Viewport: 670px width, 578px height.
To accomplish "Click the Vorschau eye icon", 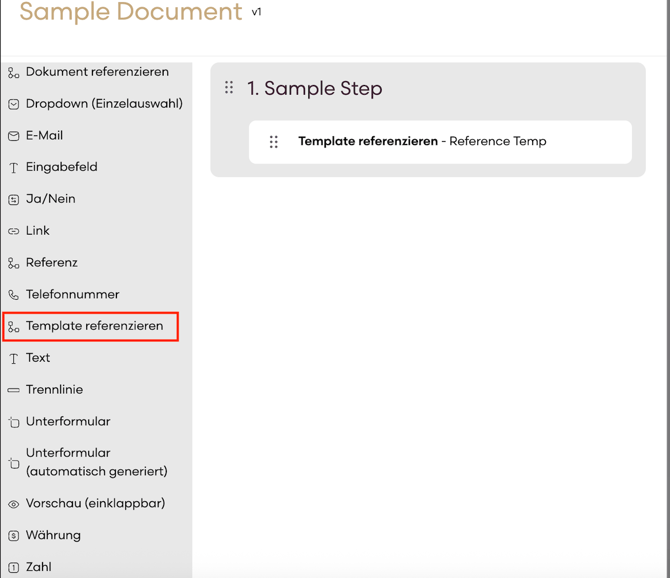I will pos(13,504).
